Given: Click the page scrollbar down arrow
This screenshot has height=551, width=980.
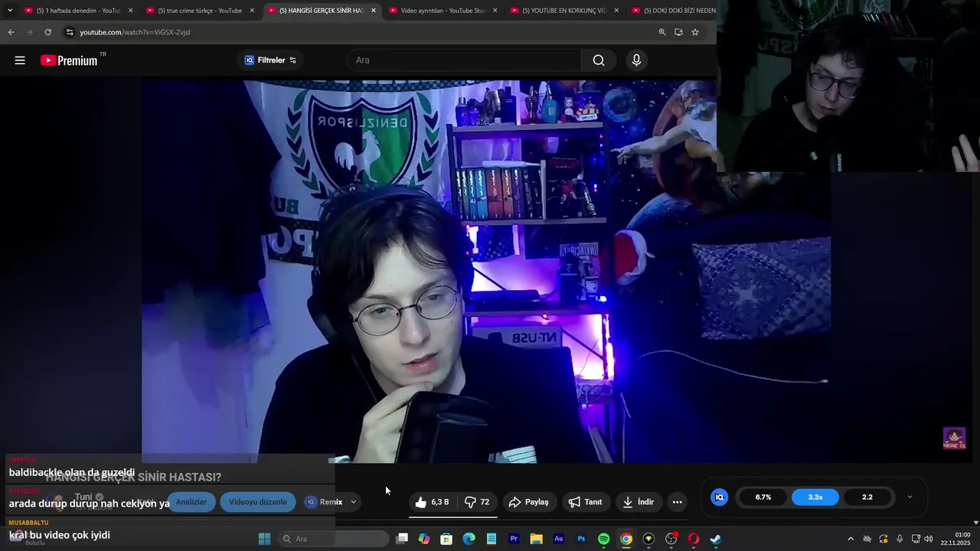Looking at the screenshot, I should click(975, 523).
